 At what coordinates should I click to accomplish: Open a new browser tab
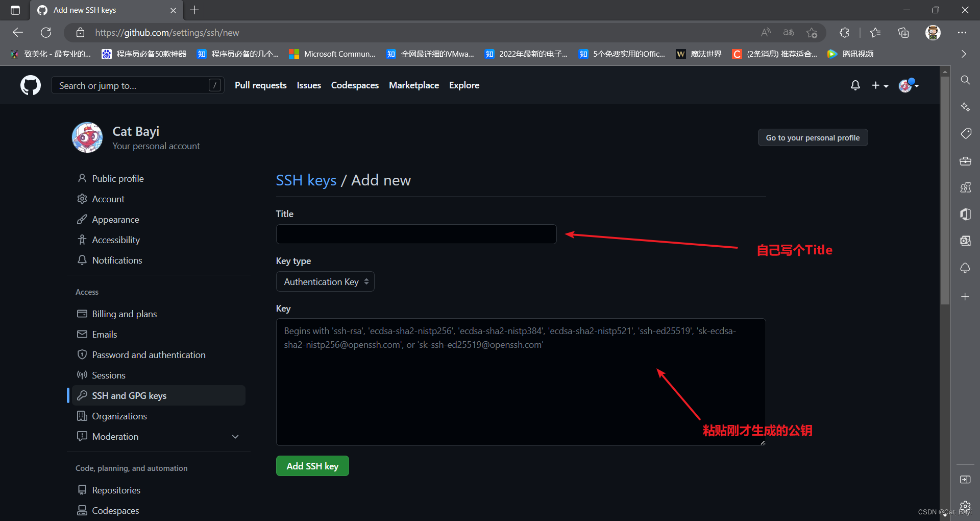tap(194, 10)
